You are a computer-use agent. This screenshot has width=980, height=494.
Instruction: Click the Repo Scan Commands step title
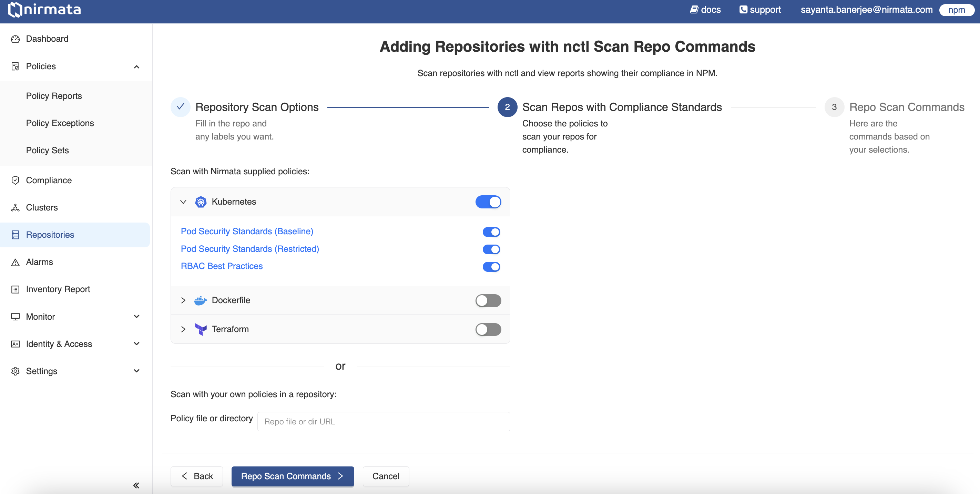click(x=907, y=107)
